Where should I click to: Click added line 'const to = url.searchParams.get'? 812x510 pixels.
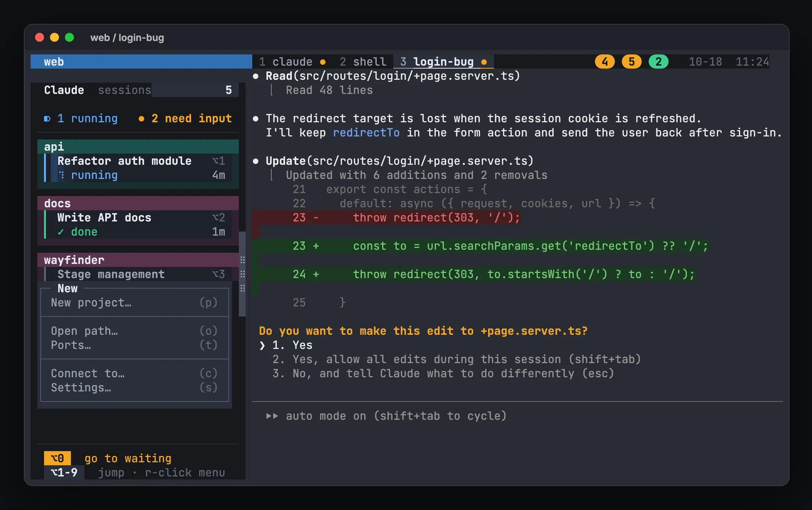pyautogui.click(x=480, y=246)
